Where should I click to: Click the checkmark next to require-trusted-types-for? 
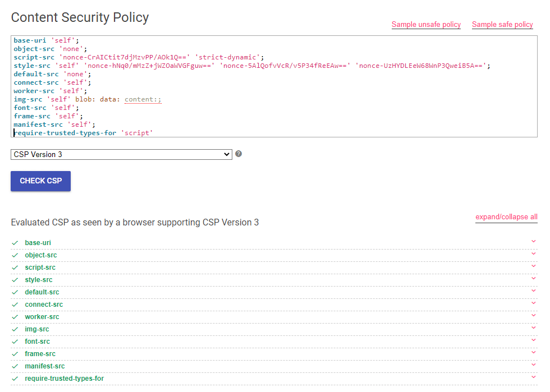pos(15,378)
